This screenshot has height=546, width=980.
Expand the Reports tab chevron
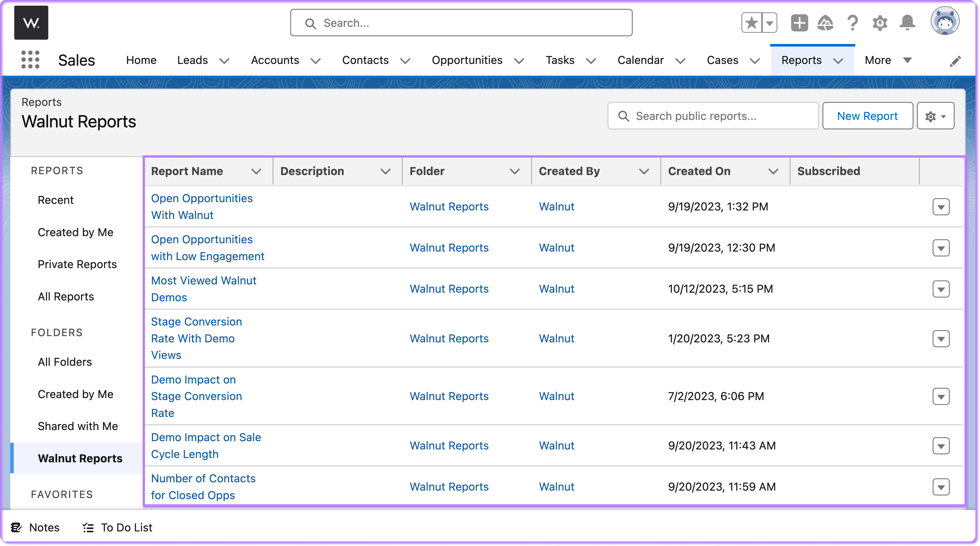(x=838, y=61)
